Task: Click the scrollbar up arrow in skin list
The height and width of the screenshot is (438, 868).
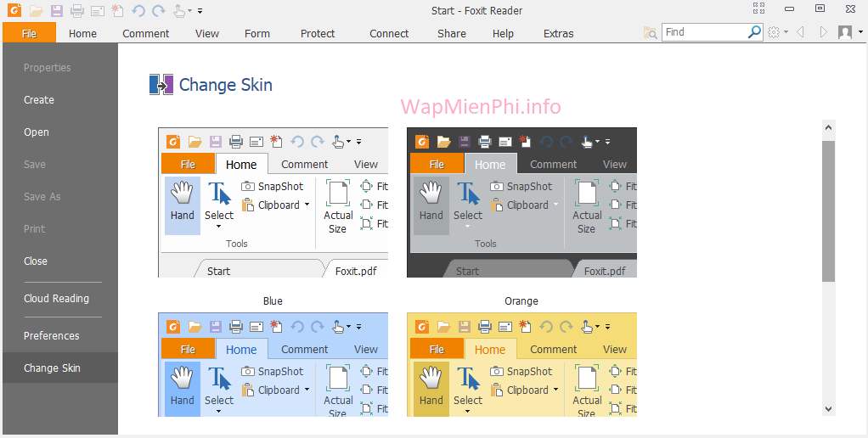Action: [828, 127]
